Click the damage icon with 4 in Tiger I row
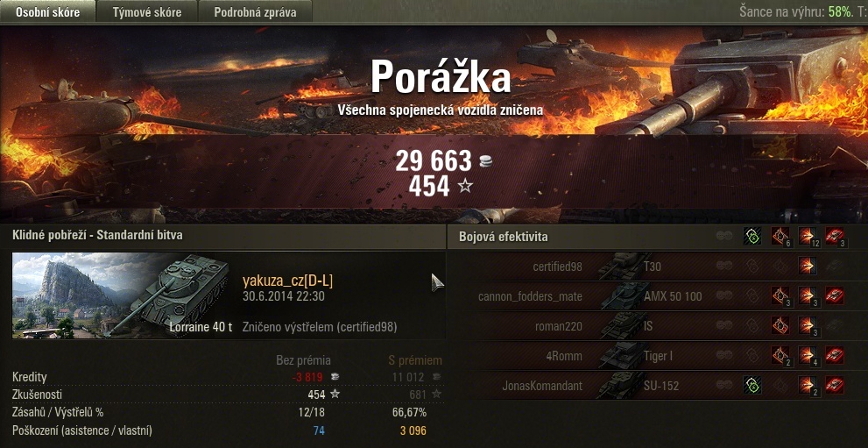The height and width of the screenshot is (448, 868). (807, 355)
